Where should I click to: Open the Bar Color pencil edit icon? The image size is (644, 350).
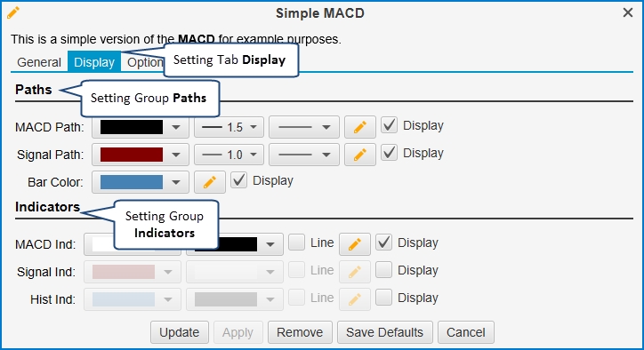[209, 182]
